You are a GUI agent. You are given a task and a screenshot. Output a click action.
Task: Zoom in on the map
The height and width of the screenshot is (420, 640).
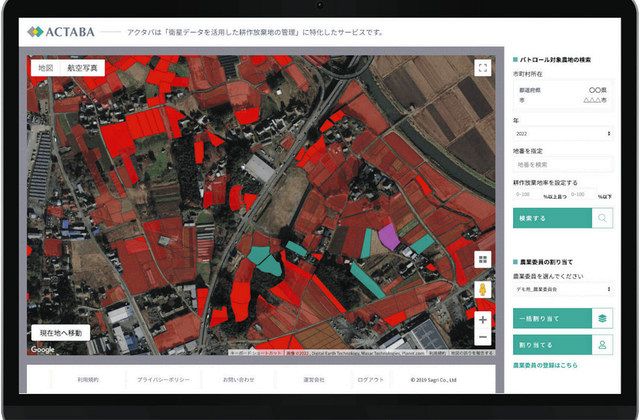pyautogui.click(x=483, y=320)
